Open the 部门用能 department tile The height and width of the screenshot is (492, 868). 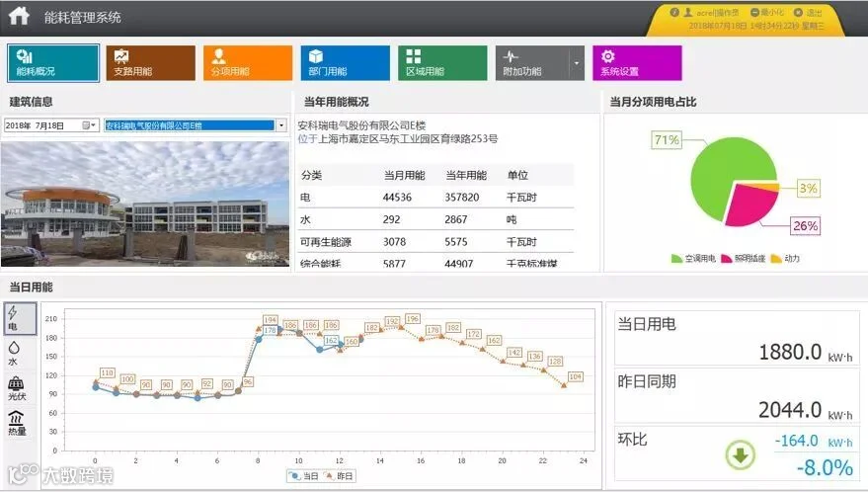tap(345, 63)
